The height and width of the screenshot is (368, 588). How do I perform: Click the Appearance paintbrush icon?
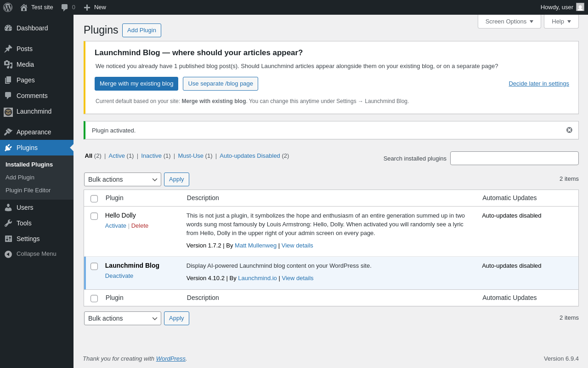pos(8,132)
